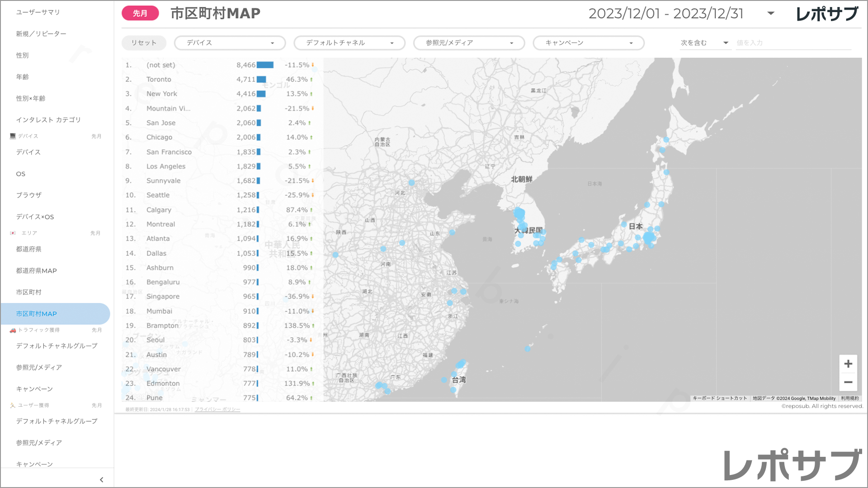Viewport: 868px width, 488px height.
Task: Open the デフォルトチャネル filter dropdown
Action: tap(349, 43)
